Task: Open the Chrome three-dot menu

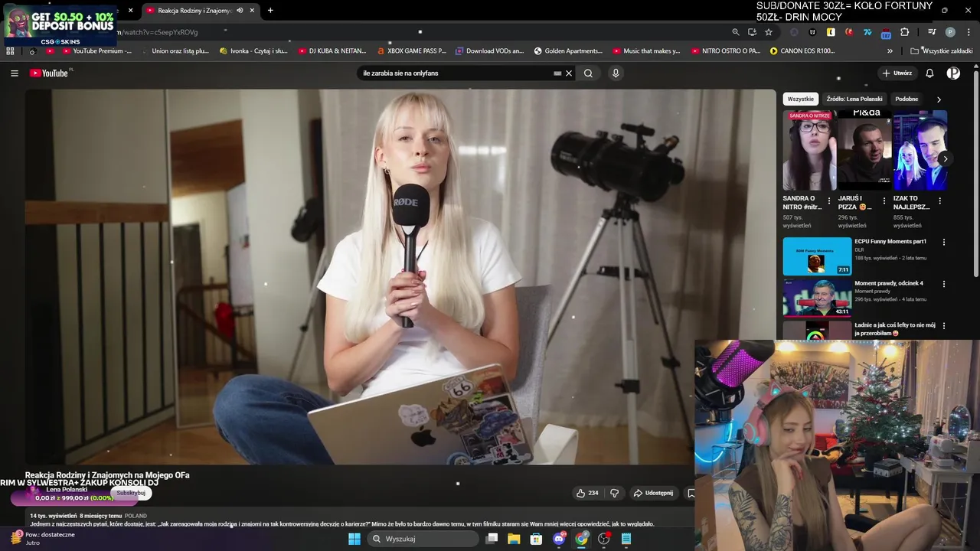Action: pyautogui.click(x=969, y=32)
